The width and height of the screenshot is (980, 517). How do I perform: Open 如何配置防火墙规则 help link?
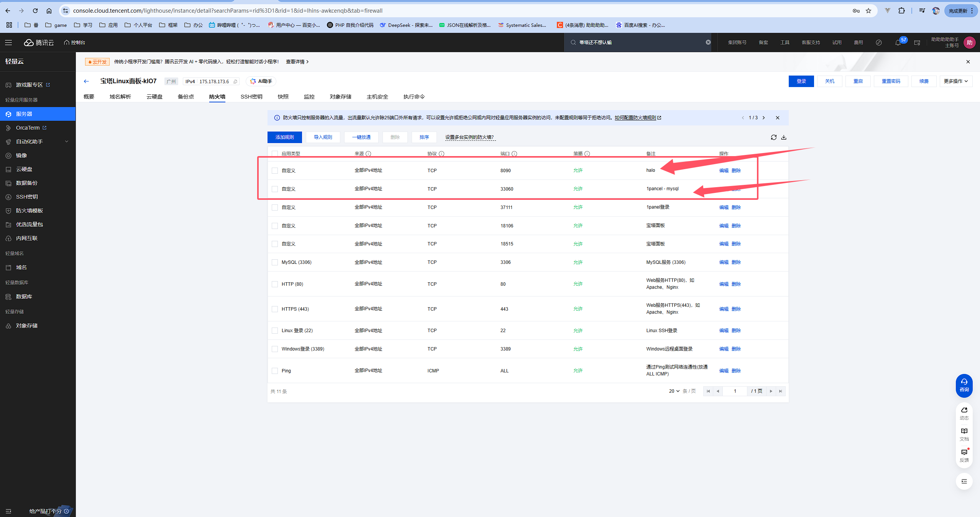(635, 118)
